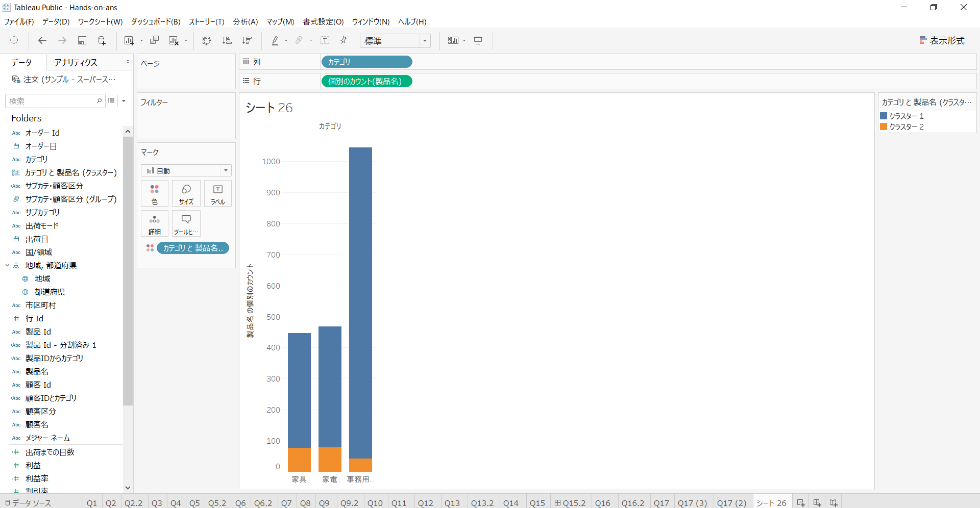
Task: Open the 分析(A) menu
Action: [246, 21]
